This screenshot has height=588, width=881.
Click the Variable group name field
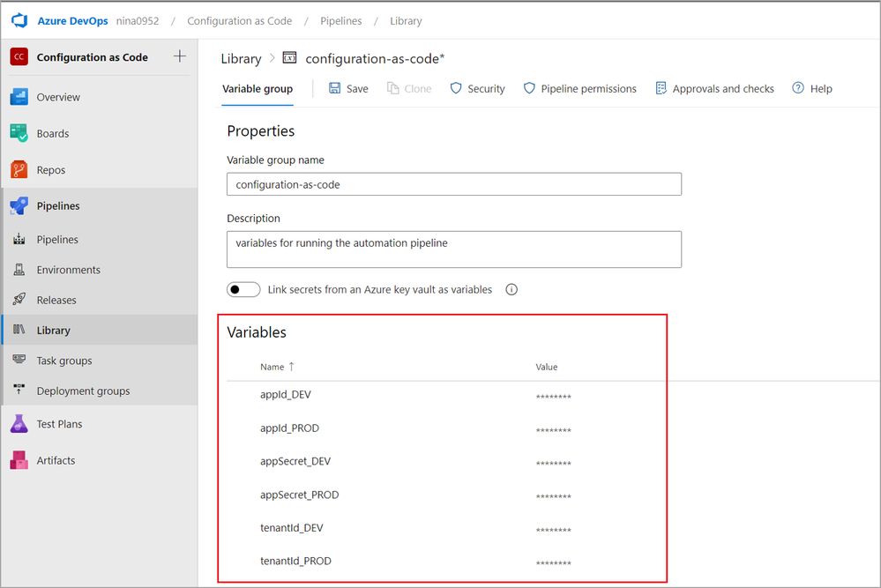point(454,184)
